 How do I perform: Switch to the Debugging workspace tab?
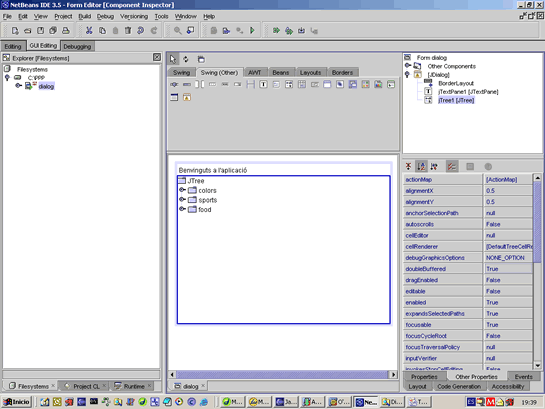click(77, 47)
